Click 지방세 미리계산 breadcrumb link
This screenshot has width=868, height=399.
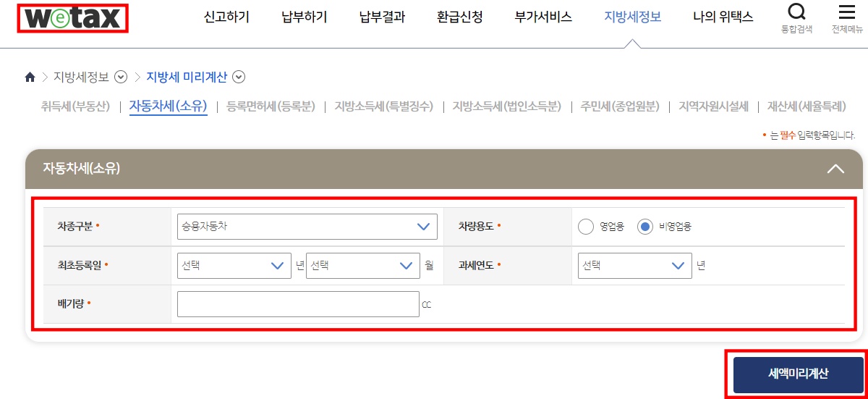click(187, 77)
